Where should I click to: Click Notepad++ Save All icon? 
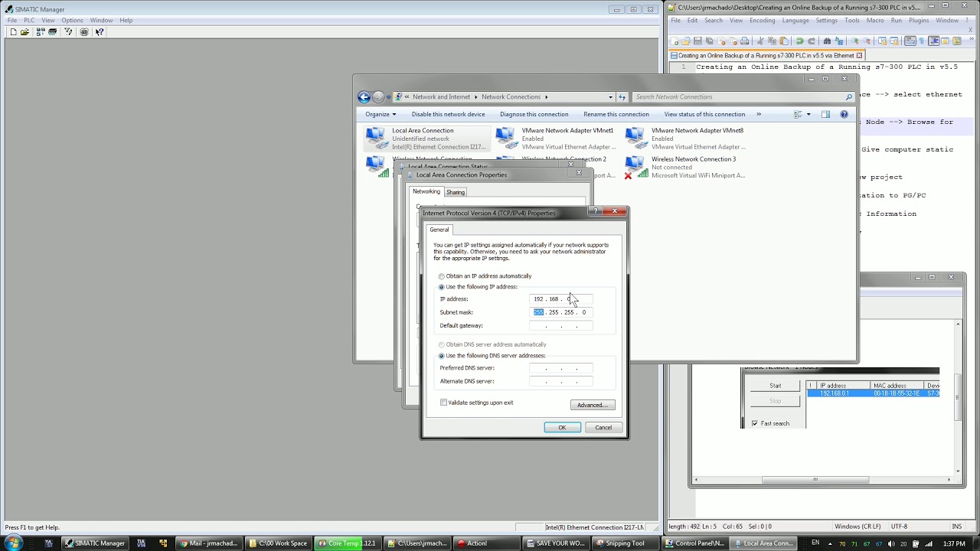point(710,41)
